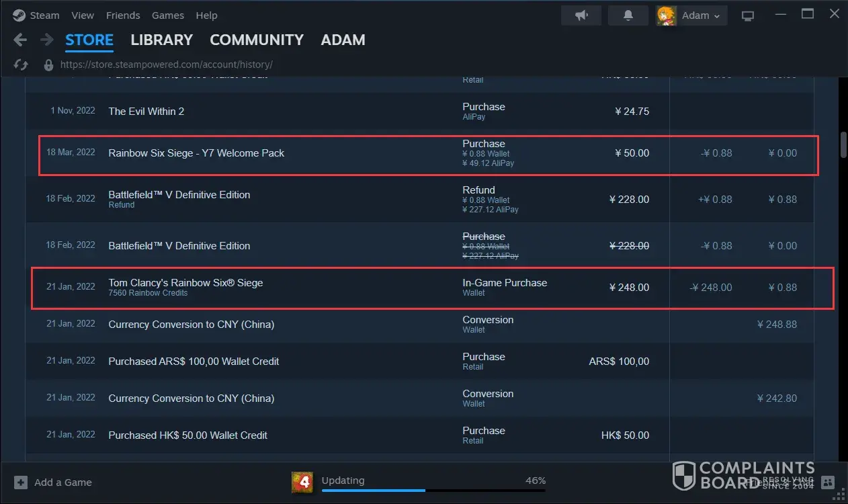Go back with the left arrow
This screenshot has height=504, width=848.
[20, 40]
